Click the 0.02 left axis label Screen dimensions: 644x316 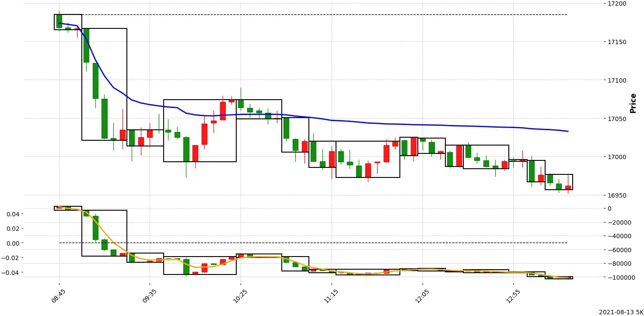(13, 229)
